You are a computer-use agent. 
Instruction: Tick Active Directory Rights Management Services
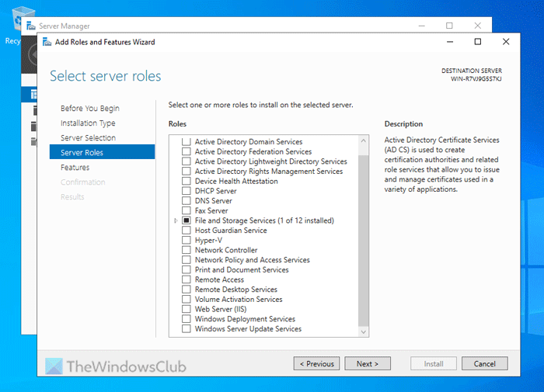[x=187, y=172]
